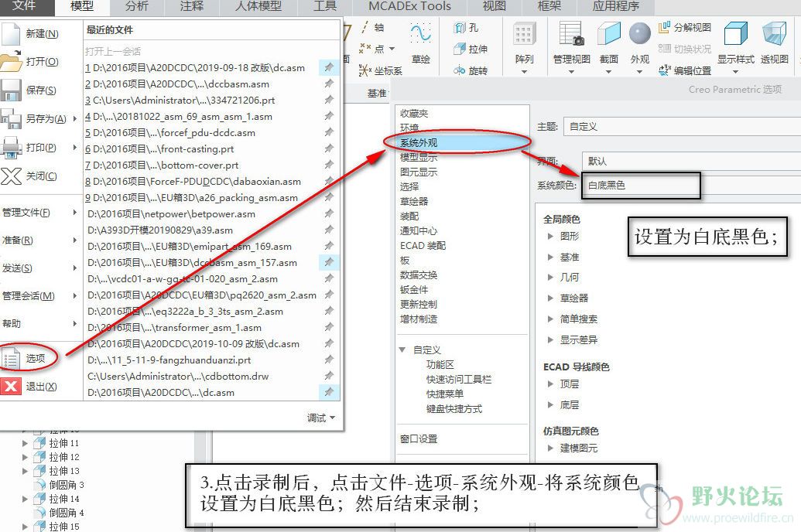Pin the 334721206.prt recent file

coord(328,100)
